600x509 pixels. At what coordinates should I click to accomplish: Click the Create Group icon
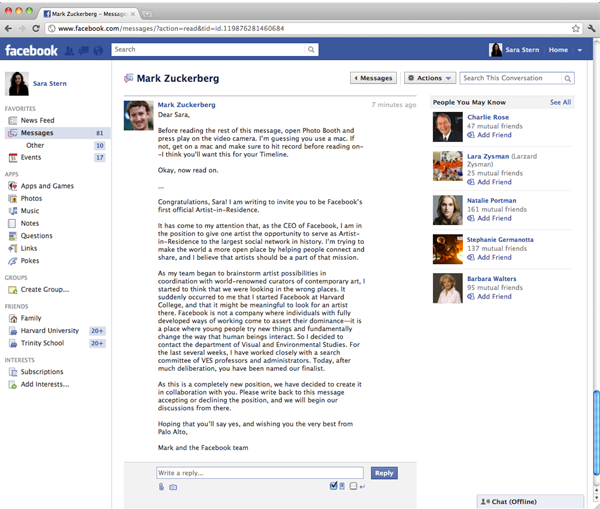13,290
